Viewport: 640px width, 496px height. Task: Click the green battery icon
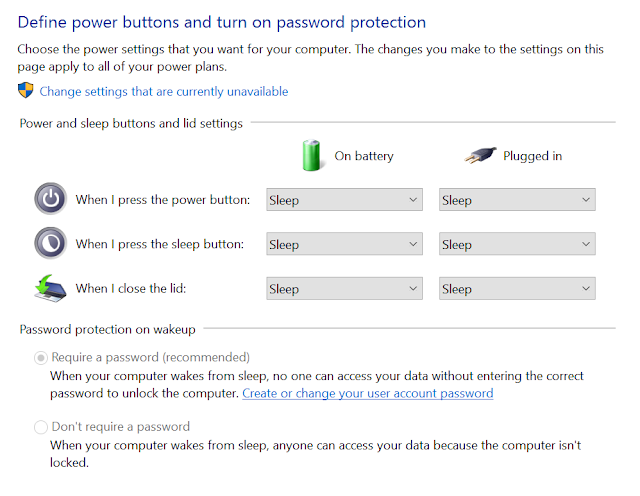tap(311, 156)
